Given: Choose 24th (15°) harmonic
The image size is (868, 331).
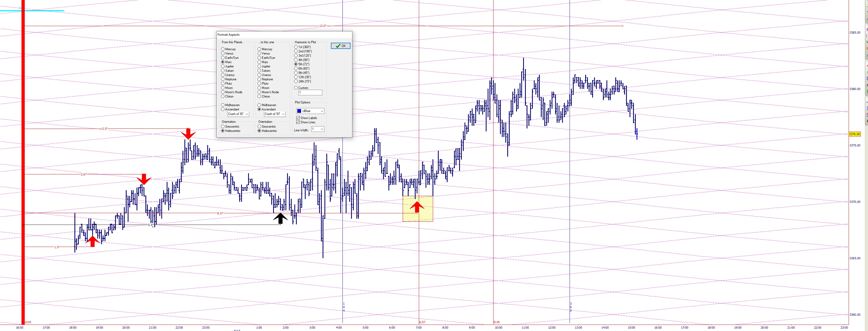Looking at the screenshot, I should point(303,81).
